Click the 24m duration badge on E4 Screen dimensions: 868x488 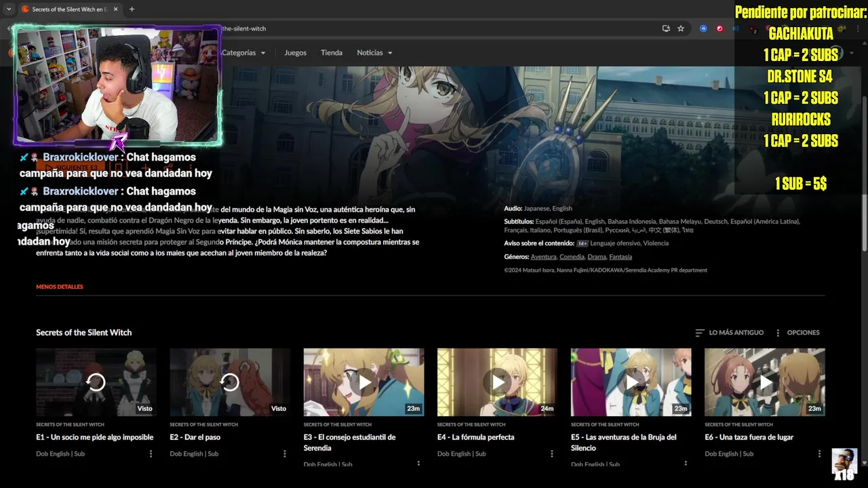(x=547, y=409)
